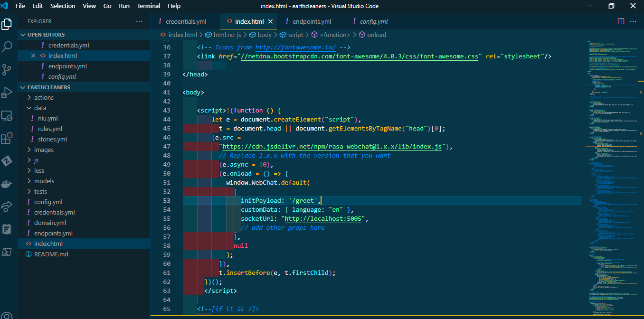Viewport: 644px width, 319px height.
Task: Click the split editor right icon
Action: [621, 21]
